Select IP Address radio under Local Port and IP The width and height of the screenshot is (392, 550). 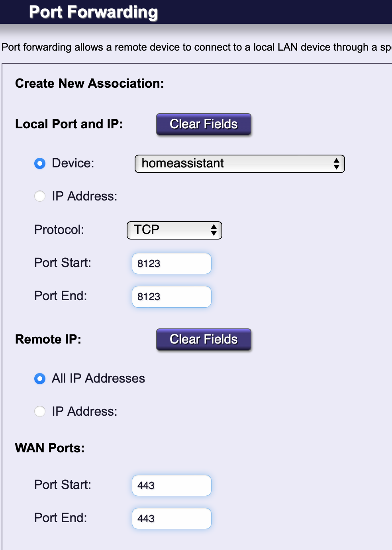point(40,196)
